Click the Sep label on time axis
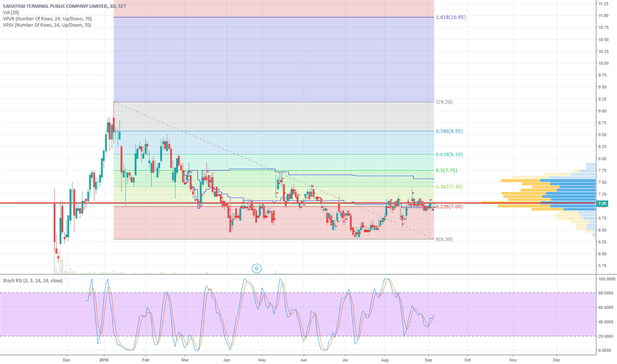 click(x=428, y=359)
